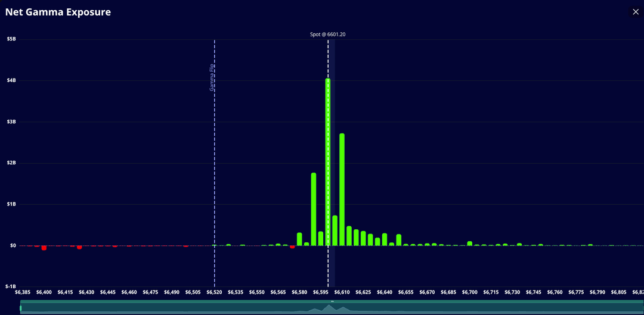Click the Net Gamma Exposure title
Image resolution: width=644 pixels, height=315 pixels.
[x=58, y=12]
